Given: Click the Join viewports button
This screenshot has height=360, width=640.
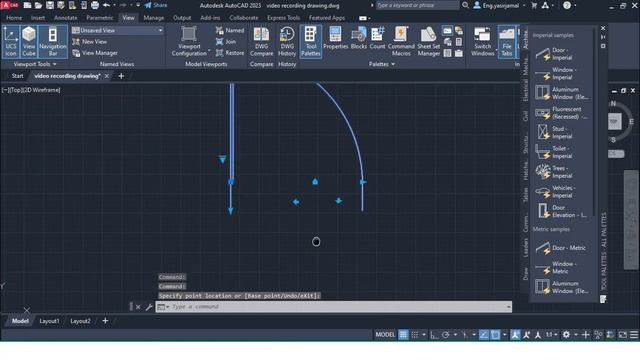Looking at the screenshot, I should tap(226, 42).
